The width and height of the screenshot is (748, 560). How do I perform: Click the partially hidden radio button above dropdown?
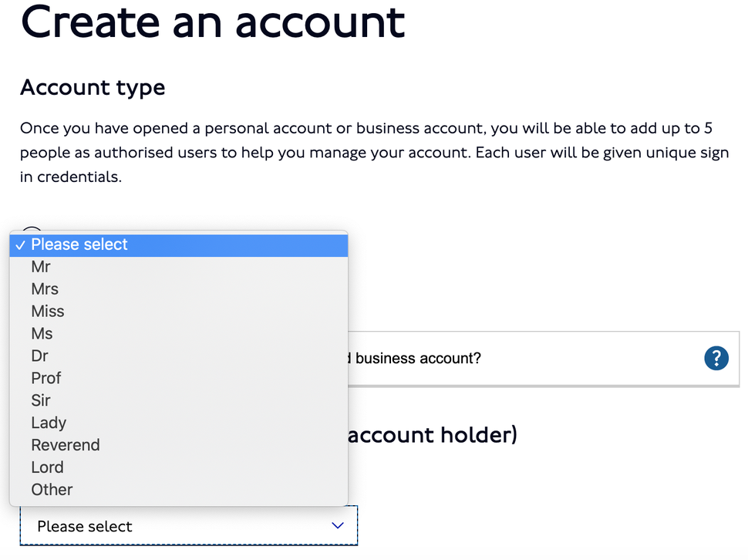point(32,229)
